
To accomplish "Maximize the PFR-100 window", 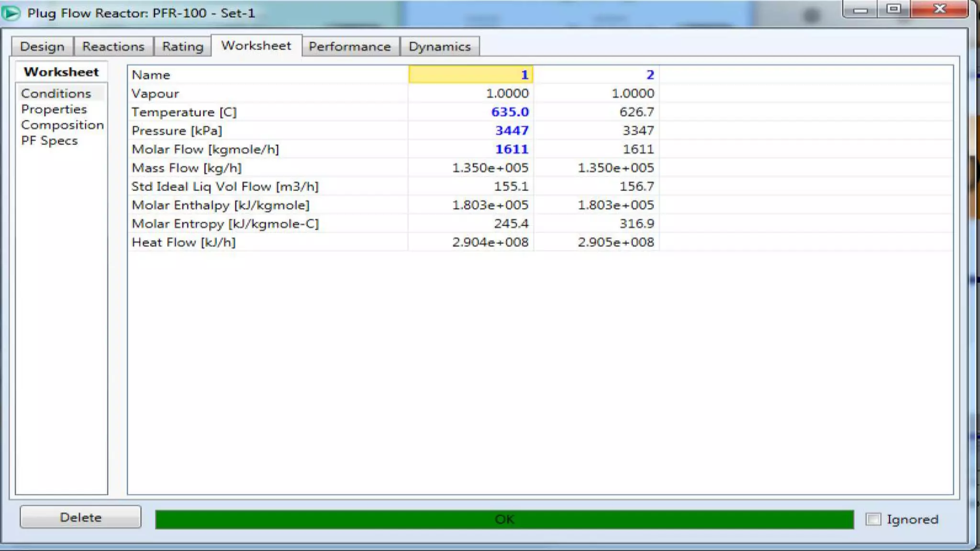I will (893, 10).
